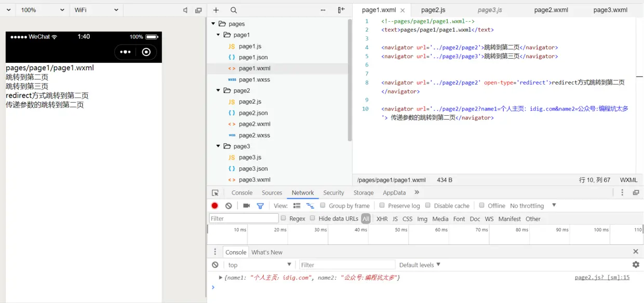Open the console drawer menu dots
The width and height of the screenshot is (644, 303).
215,252
